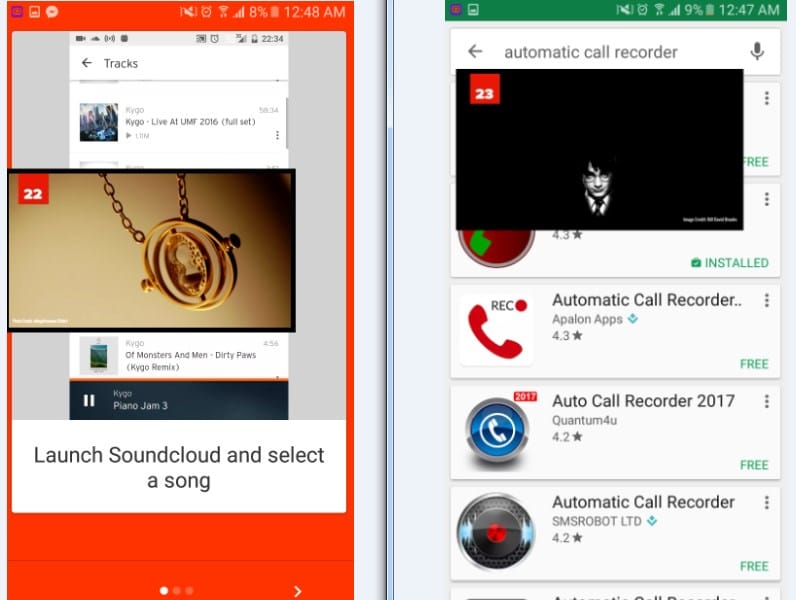The width and height of the screenshot is (796, 600).
Task: Tap FREE on Apalon Automatic Call Recorder
Action: [753, 364]
